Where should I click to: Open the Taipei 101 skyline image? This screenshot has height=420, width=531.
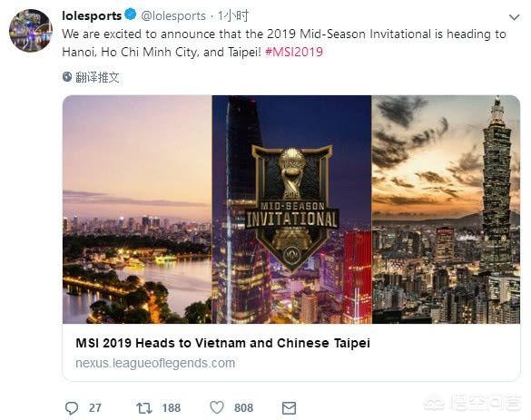(446, 210)
